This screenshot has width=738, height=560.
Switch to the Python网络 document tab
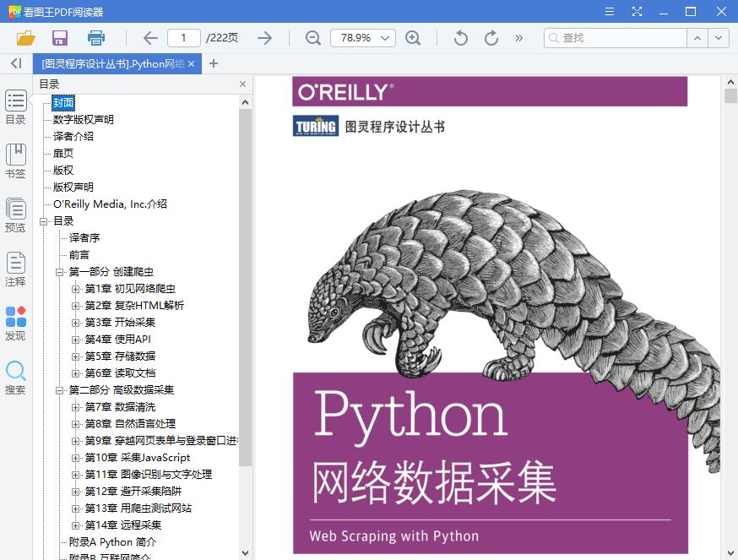click(x=112, y=63)
